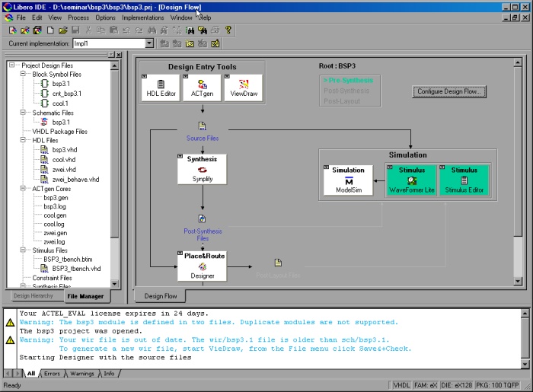Screen dimensions: 533x392
Task: Open the File menu
Action: 21,18
